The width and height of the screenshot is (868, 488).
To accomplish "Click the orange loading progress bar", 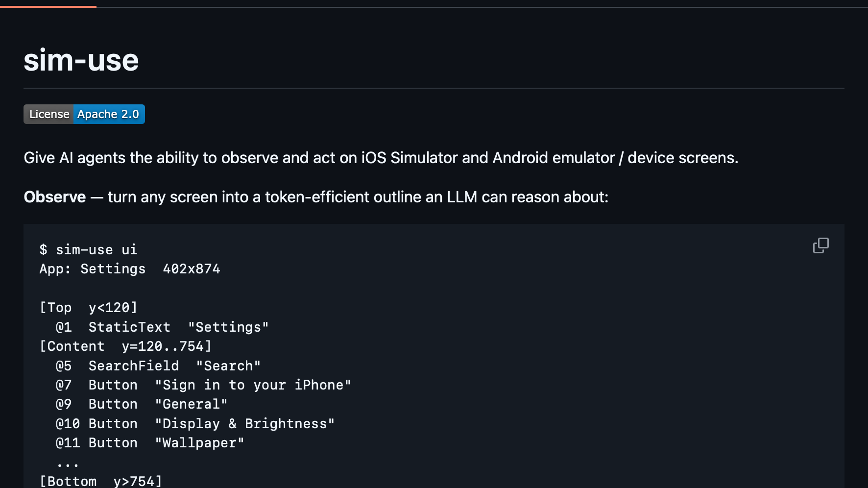I will coord(48,6).
